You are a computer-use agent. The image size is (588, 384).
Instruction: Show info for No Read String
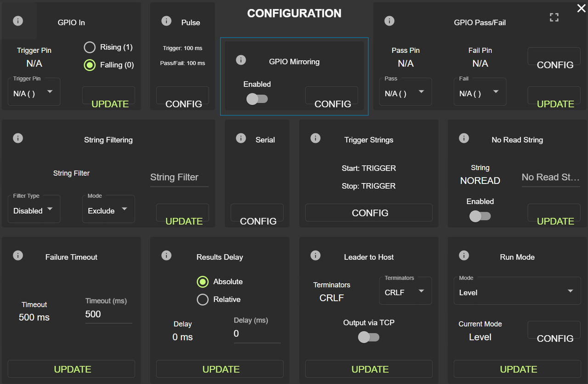464,138
